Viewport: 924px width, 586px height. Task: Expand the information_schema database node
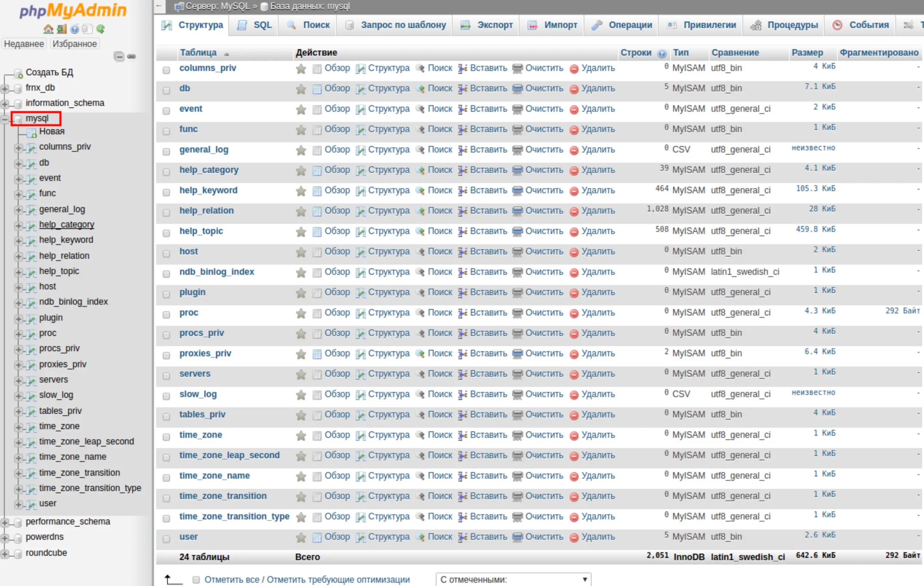click(x=5, y=104)
